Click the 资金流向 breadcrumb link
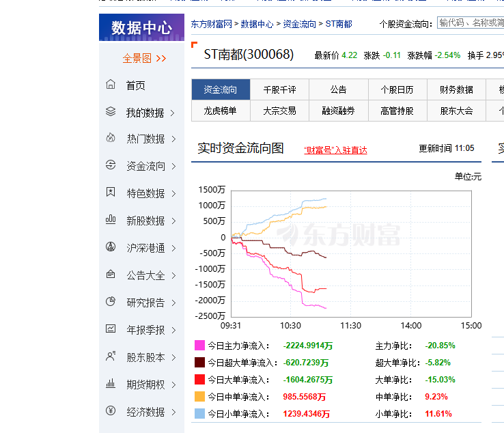 click(x=299, y=24)
